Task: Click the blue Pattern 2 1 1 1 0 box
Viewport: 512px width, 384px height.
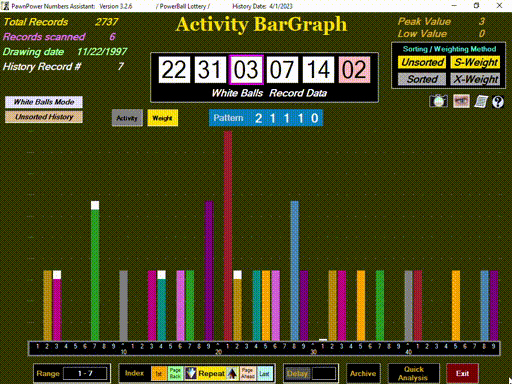Action: point(266,118)
